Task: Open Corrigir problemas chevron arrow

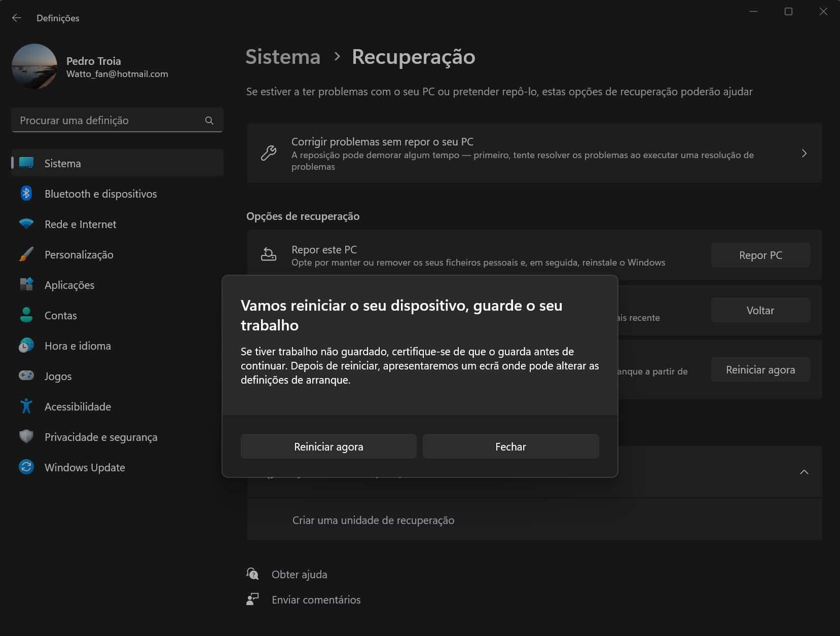Action: point(804,154)
